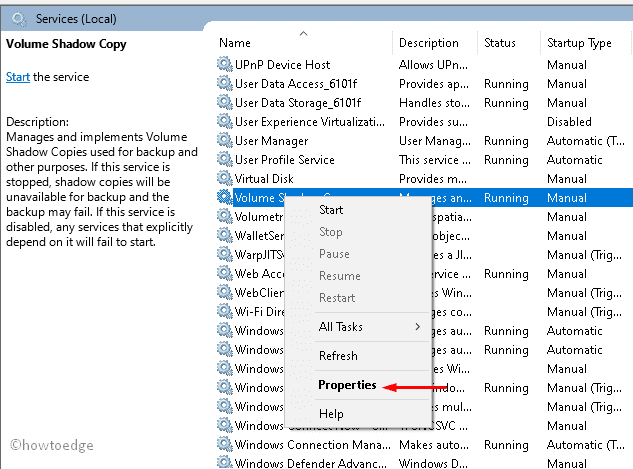Select the User Data Storage_6101f service
This screenshot has height=469, width=633.
(x=297, y=103)
